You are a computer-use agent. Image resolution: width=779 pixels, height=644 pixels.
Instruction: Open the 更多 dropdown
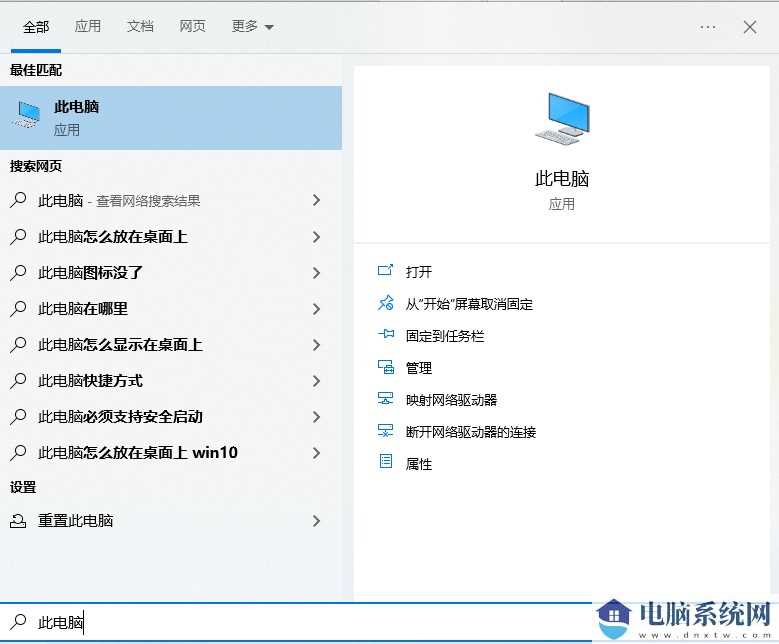(252, 26)
